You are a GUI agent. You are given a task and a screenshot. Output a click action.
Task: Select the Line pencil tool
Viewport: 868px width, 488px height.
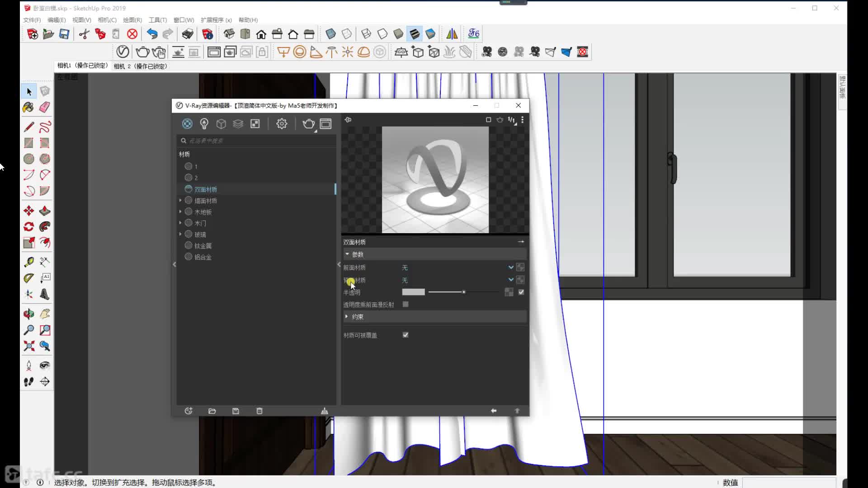pos(28,127)
